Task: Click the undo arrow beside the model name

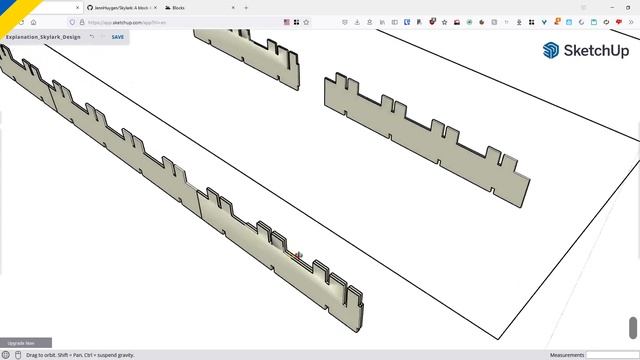Action: (92, 37)
